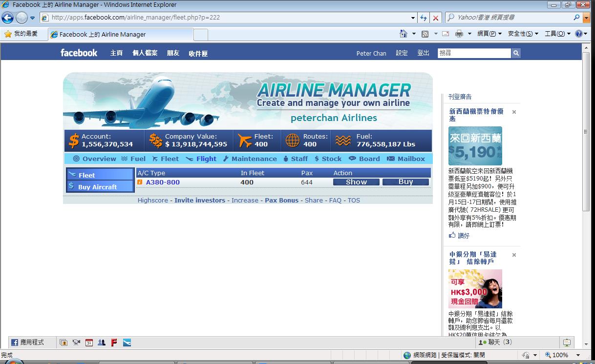This screenshot has width=595, height=364.
Task: Open the recent pages dropdown arrow
Action: coord(33,18)
